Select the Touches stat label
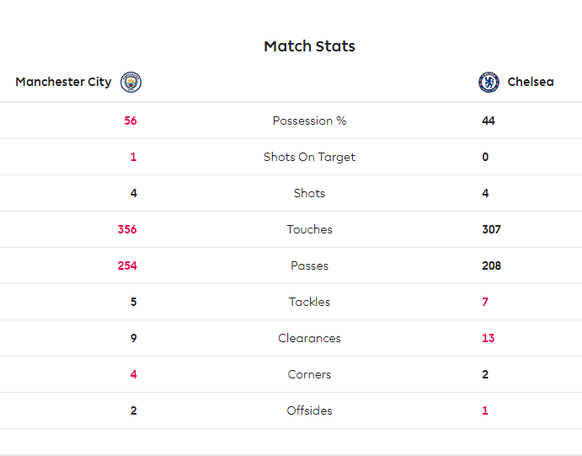Viewport: 582px width, 456px height. pos(309,229)
